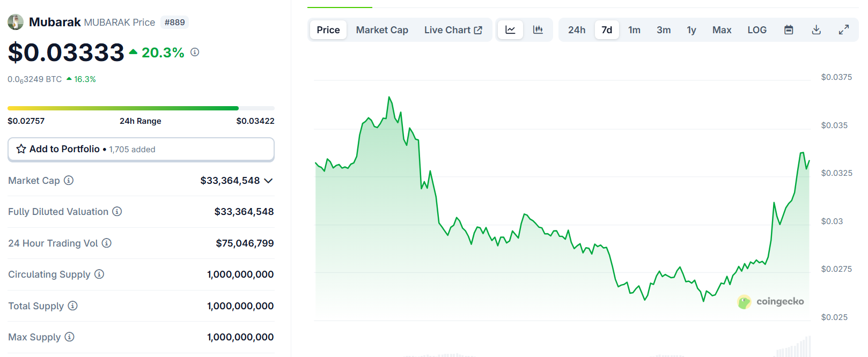Click 24h low value $0.02757
The image size is (868, 357).
26,121
